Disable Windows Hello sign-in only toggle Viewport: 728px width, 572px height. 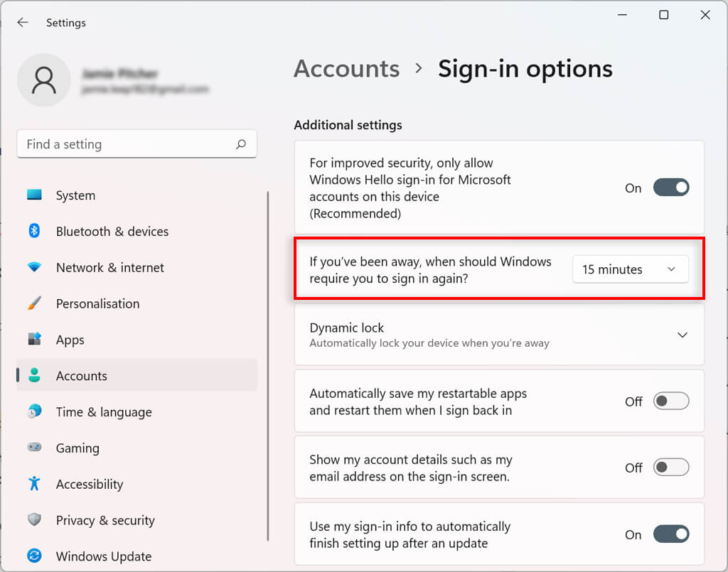pyautogui.click(x=671, y=188)
